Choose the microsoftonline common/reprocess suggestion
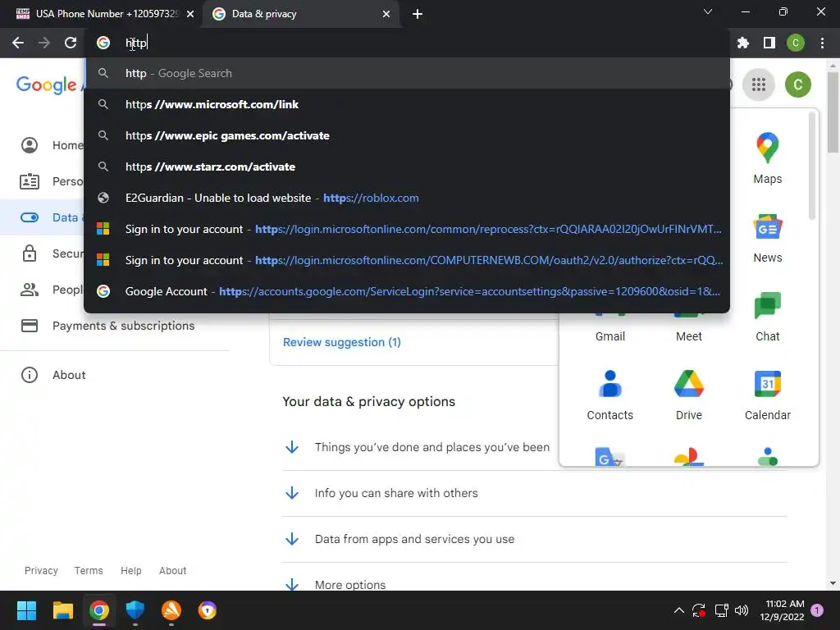The image size is (840, 630). [407, 230]
